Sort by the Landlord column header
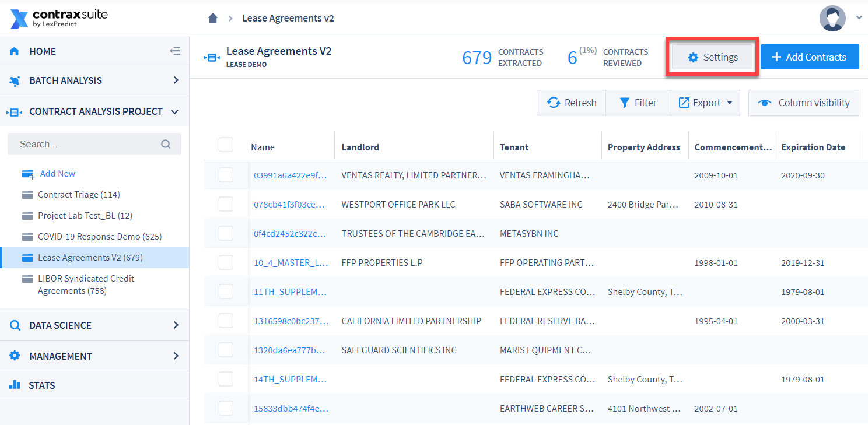868x425 pixels. 360,147
